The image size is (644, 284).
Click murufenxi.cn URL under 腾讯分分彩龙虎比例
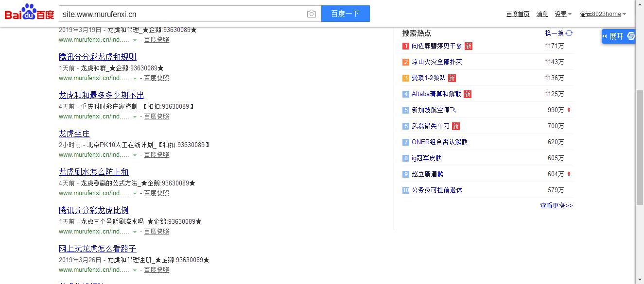pos(94,232)
